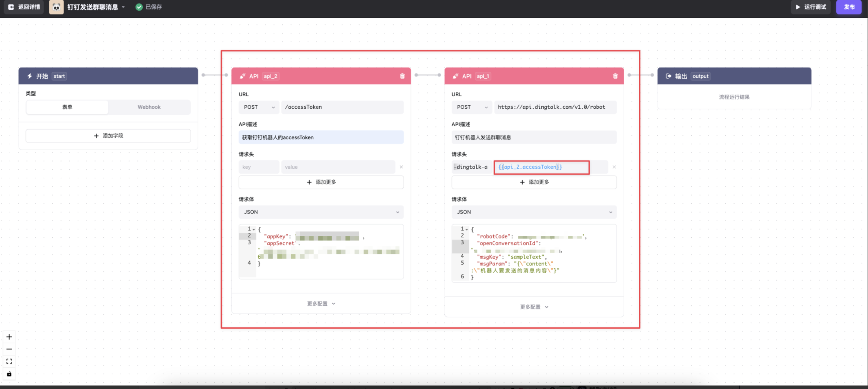868x389 pixels.
Task: Delete the api_1 node via trash icon
Action: coord(615,76)
